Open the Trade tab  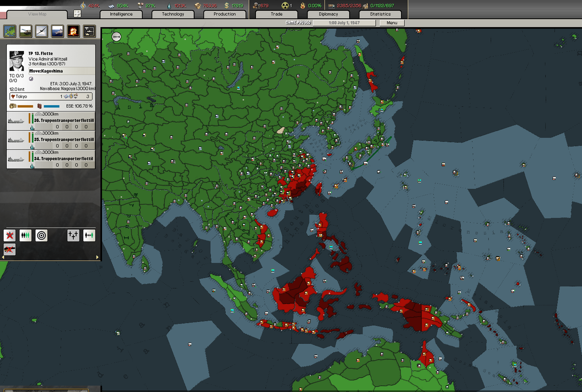pos(277,14)
